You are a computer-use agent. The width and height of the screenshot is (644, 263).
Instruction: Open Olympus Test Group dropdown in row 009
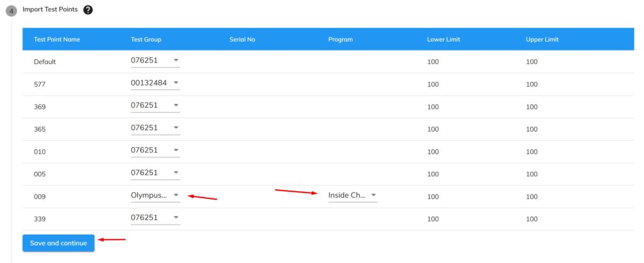[155, 196]
